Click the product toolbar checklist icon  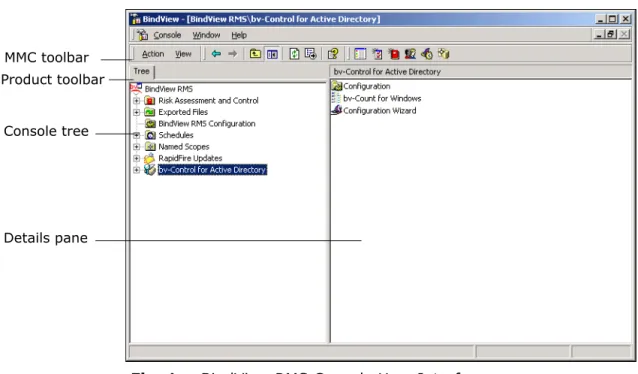click(378, 54)
